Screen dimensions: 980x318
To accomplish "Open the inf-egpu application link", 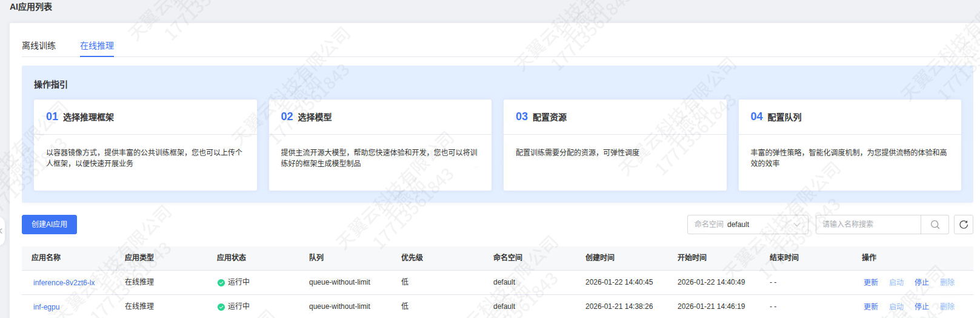I will [47, 307].
